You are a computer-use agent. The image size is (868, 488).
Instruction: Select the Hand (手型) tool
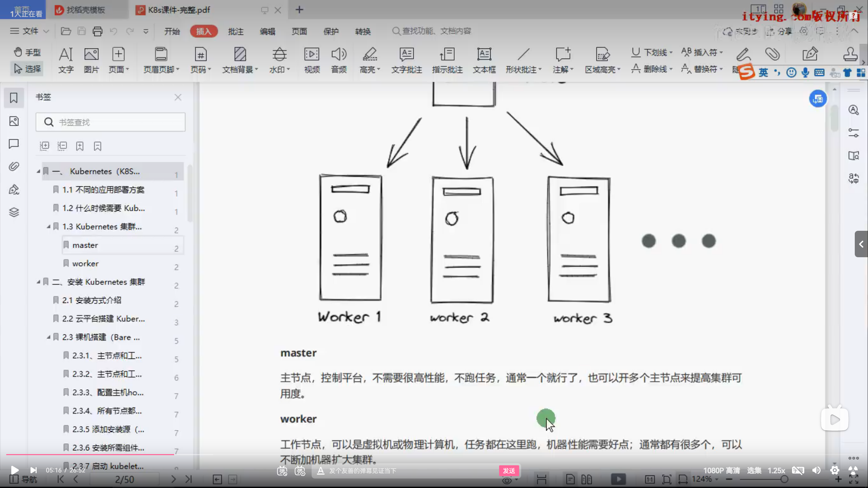tap(27, 52)
